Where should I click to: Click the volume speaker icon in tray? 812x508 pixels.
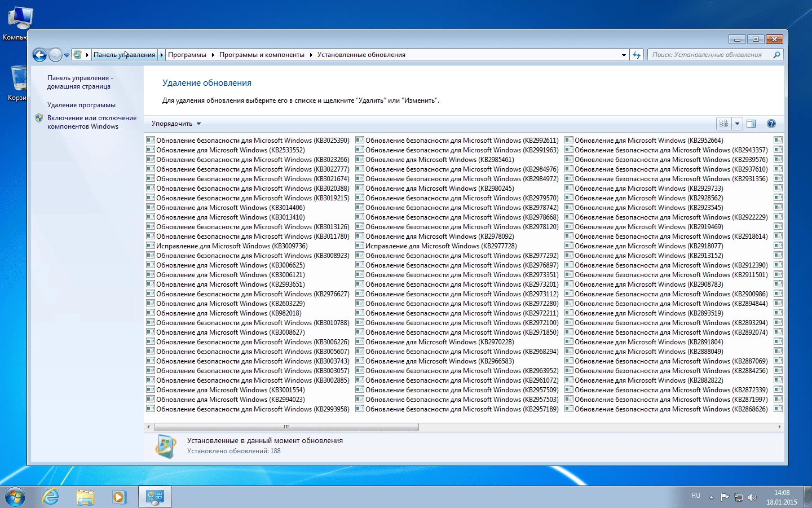752,497
